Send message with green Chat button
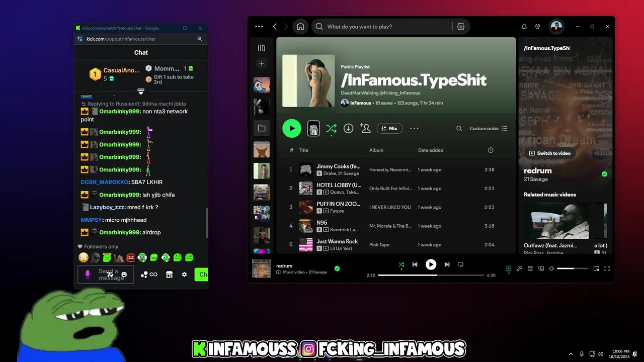Screen dimensions: 644x362 (x=201, y=275)
